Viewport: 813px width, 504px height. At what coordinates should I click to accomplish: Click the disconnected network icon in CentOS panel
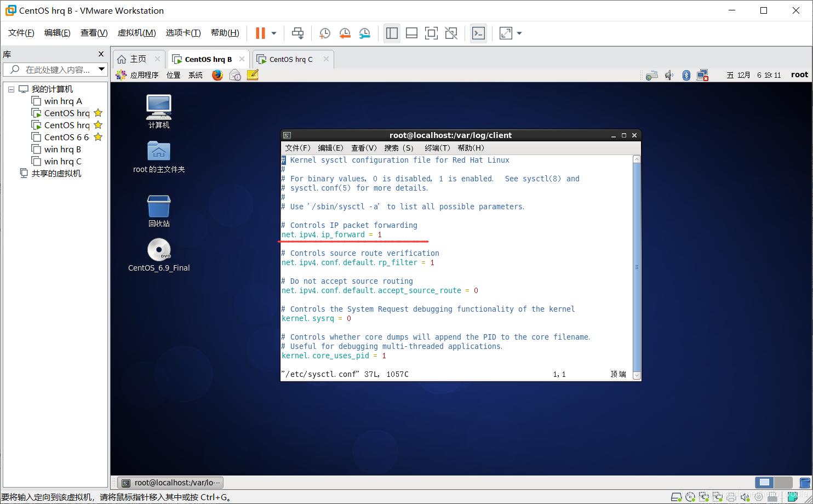702,75
